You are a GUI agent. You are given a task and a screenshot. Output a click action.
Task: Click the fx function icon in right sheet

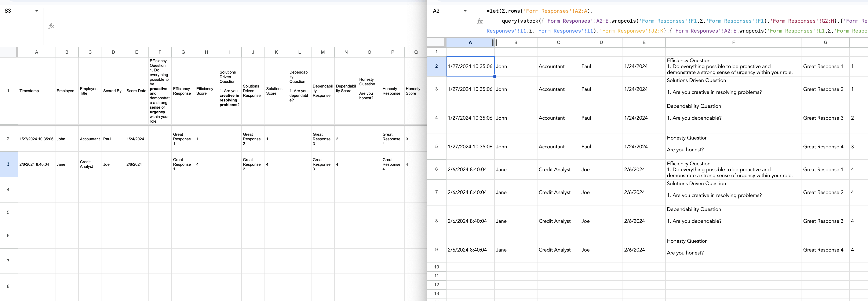pos(479,21)
